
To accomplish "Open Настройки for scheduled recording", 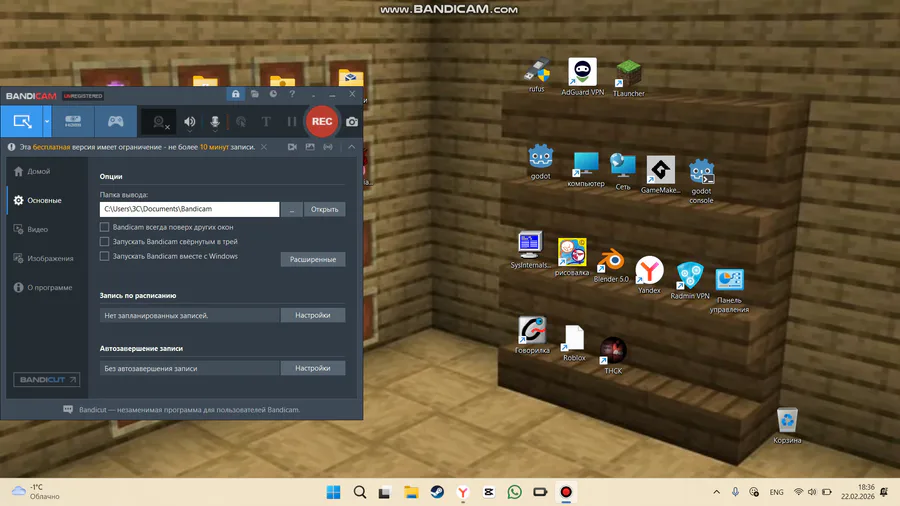I will click(313, 315).
